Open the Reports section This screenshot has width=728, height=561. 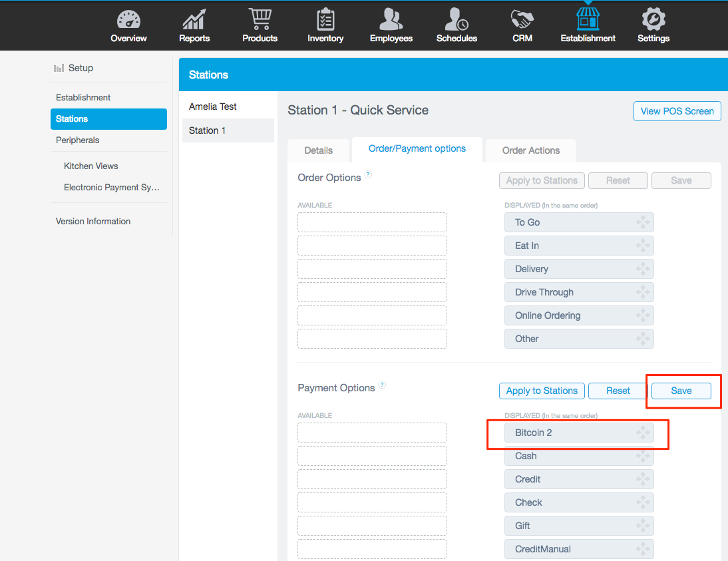pos(194,25)
